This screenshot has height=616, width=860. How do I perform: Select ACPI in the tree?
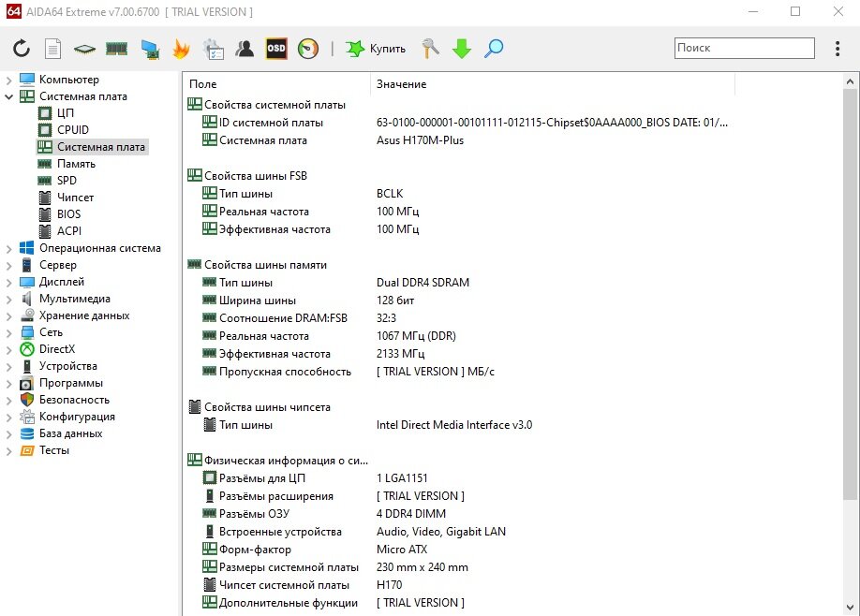68,231
